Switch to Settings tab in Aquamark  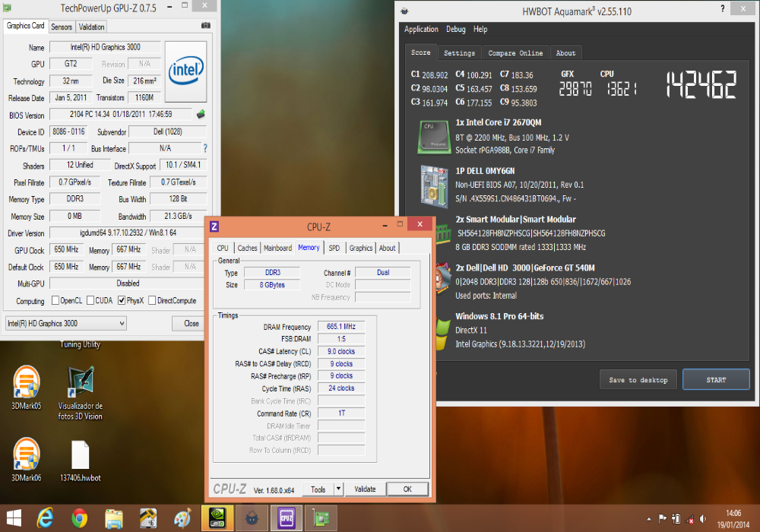tap(460, 52)
